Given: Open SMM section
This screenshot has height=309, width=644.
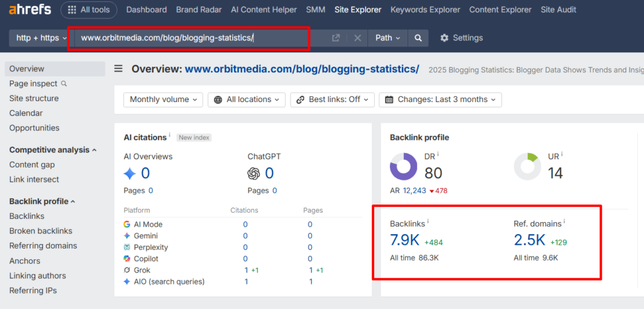Looking at the screenshot, I should (316, 10).
